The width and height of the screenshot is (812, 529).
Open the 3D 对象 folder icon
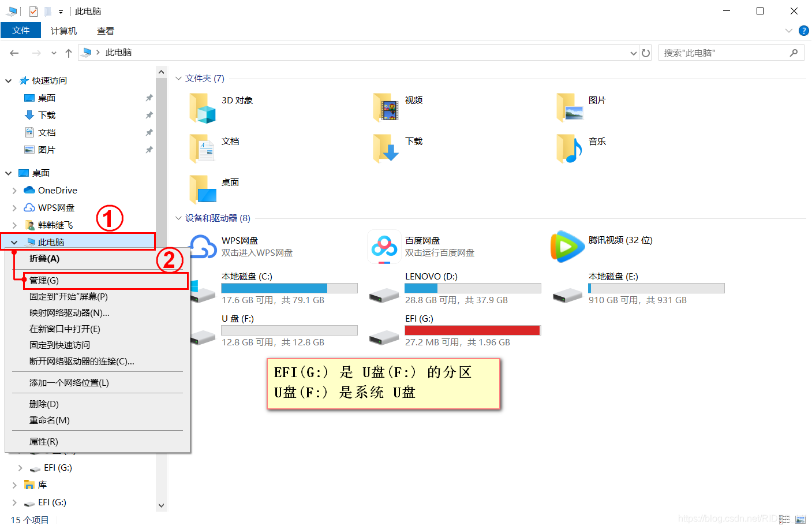coord(203,108)
